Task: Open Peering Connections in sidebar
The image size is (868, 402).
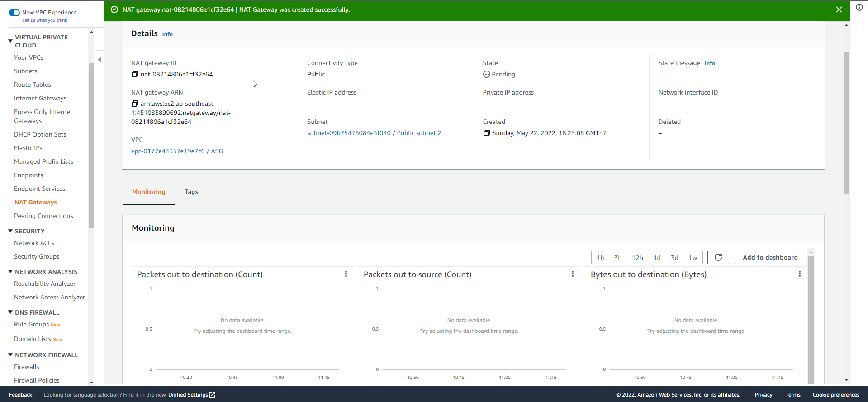Action: 43,216
